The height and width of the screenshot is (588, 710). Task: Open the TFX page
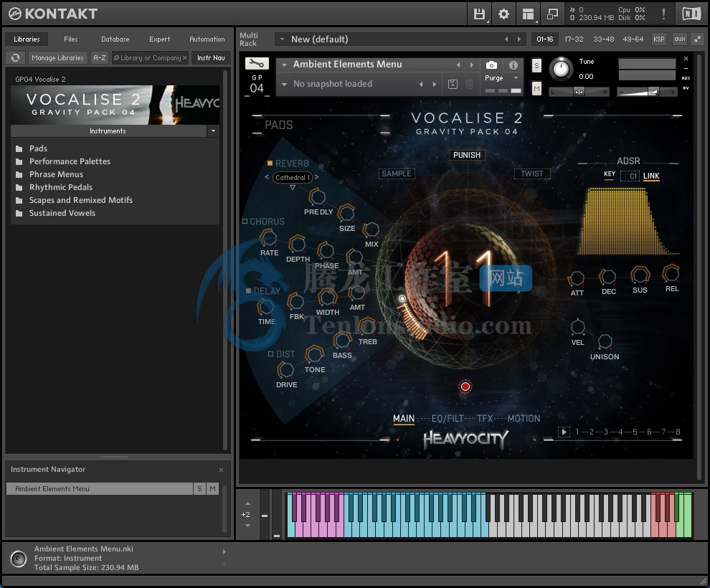pos(485,418)
